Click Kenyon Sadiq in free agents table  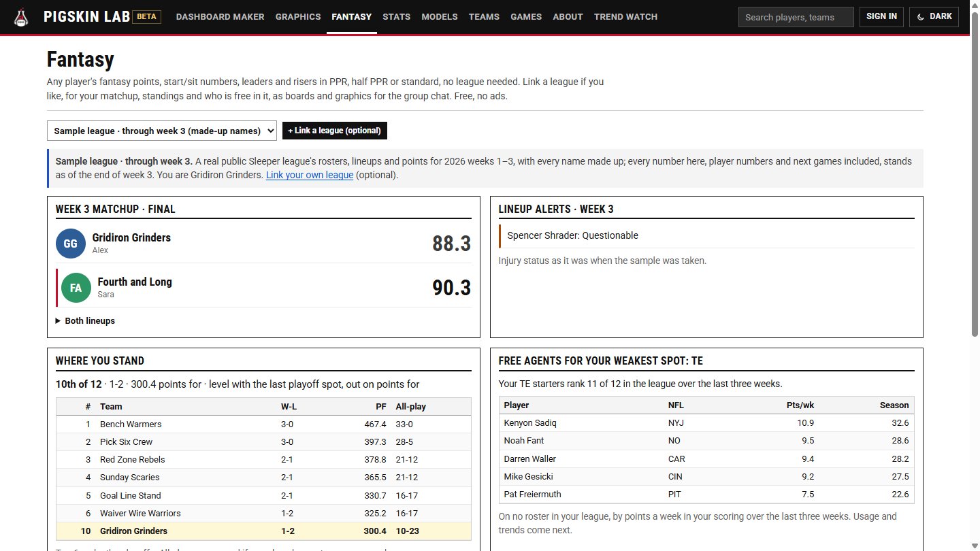pyautogui.click(x=530, y=423)
